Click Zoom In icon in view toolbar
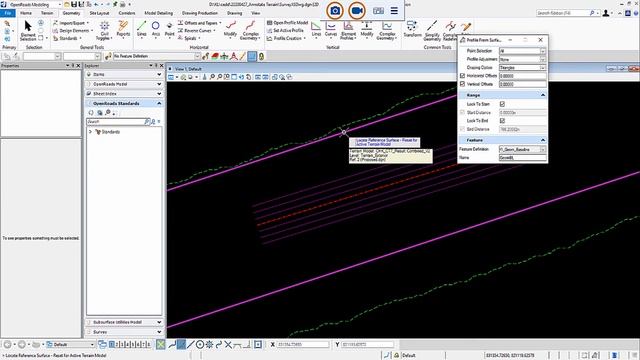Image resolution: width=640 pixels, height=360 pixels. tap(212, 77)
